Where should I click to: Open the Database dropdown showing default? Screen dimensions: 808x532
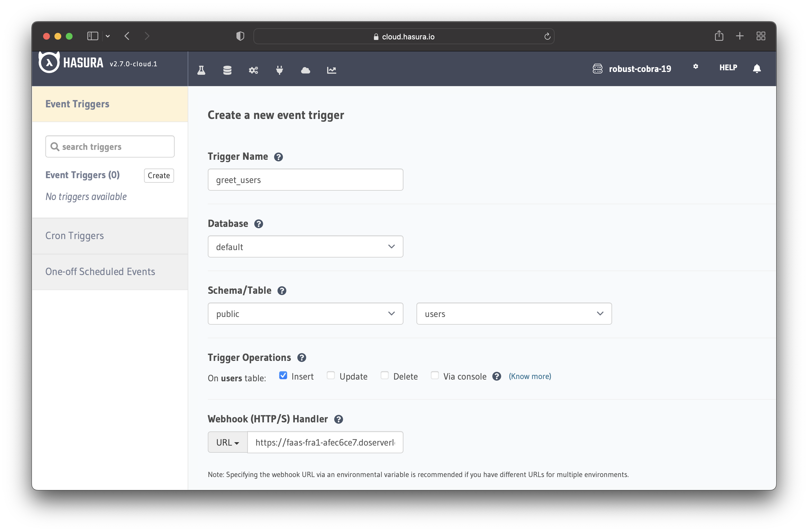[305, 246]
